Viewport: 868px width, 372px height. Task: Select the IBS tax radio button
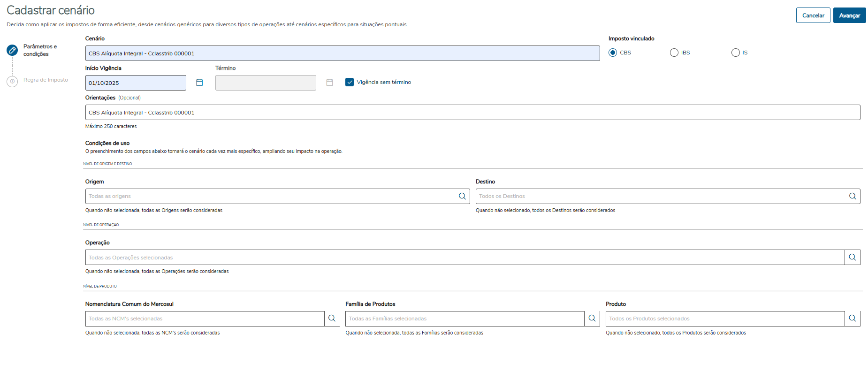pos(674,53)
